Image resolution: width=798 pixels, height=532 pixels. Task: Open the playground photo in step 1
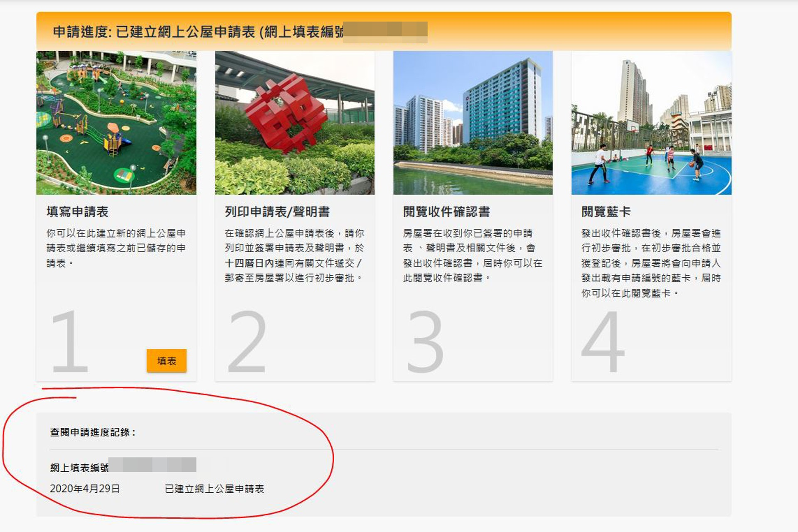[116, 123]
